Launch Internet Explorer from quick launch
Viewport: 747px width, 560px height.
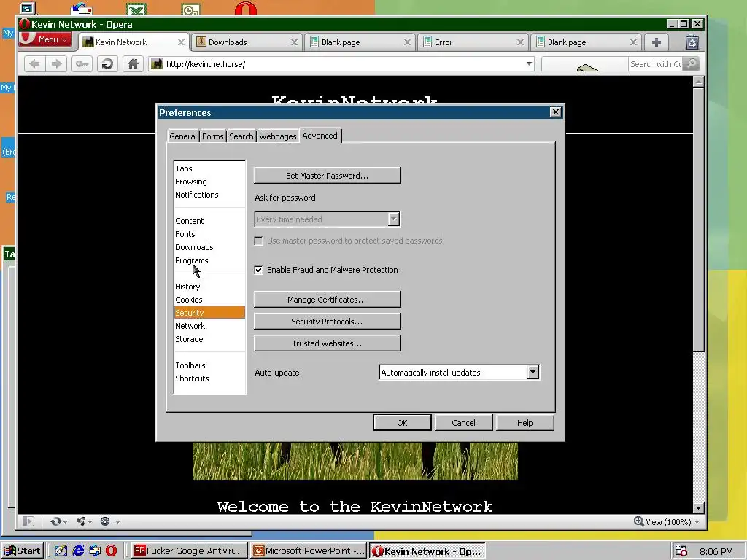pyautogui.click(x=78, y=551)
